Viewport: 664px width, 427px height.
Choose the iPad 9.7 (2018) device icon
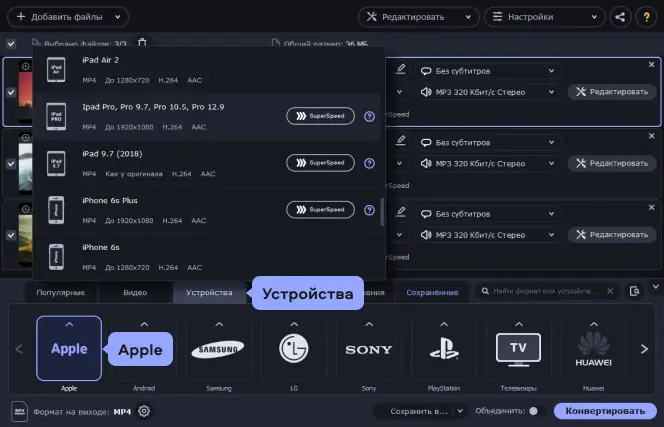(x=56, y=163)
